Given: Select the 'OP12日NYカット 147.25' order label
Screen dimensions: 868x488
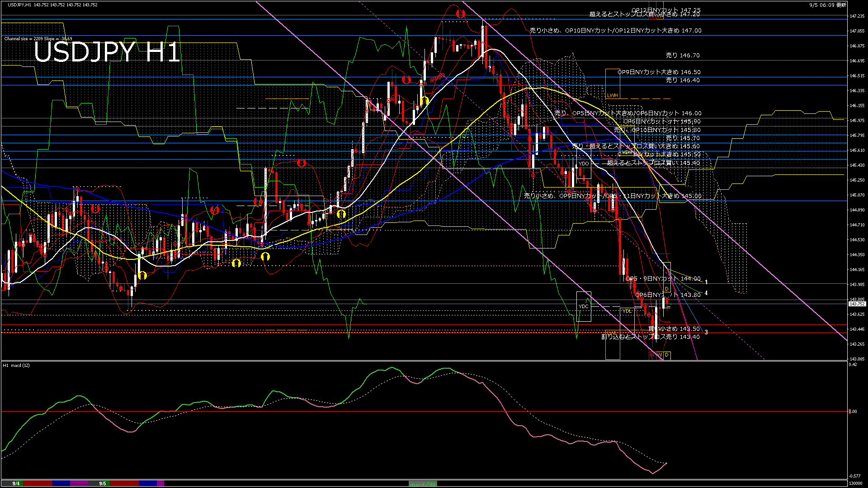Looking at the screenshot, I should pyautogui.click(x=666, y=9).
